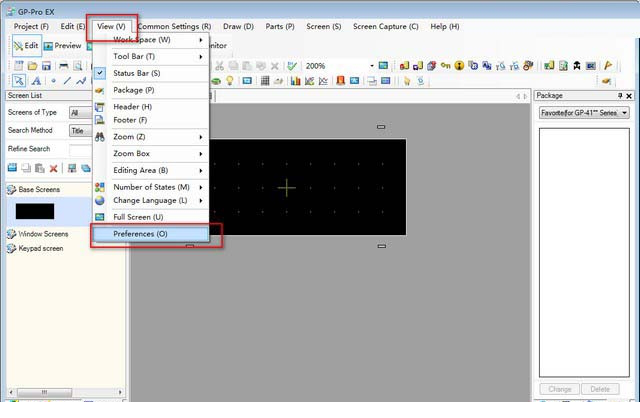Choose Footer (F) menu item
The width and height of the screenshot is (640, 418).
[151, 120]
